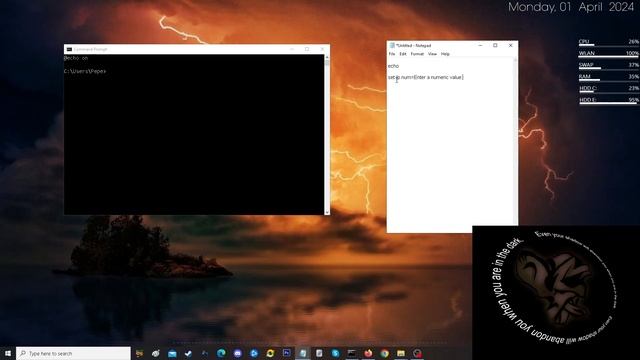The height and width of the screenshot is (360, 640).
Task: Click the CPU usage bar widget
Action: pos(609,42)
